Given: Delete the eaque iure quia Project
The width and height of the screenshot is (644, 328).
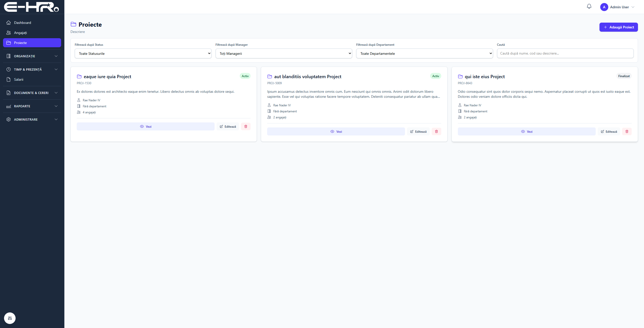Looking at the screenshot, I should point(246,126).
